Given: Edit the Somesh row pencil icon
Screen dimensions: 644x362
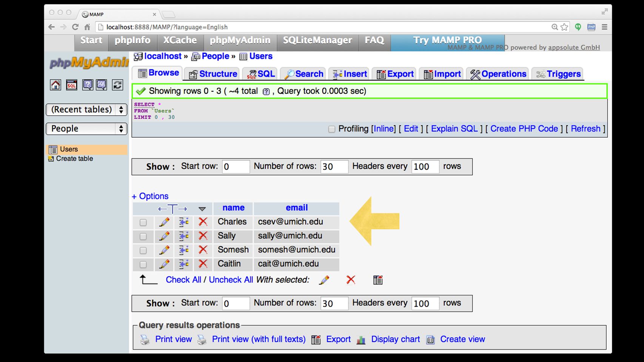Looking at the screenshot, I should pos(164,250).
